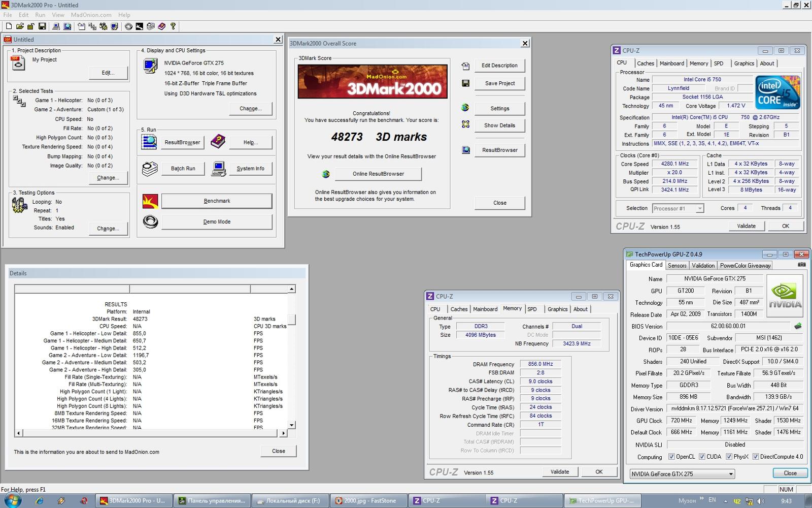Click the Edit Description button

point(499,66)
